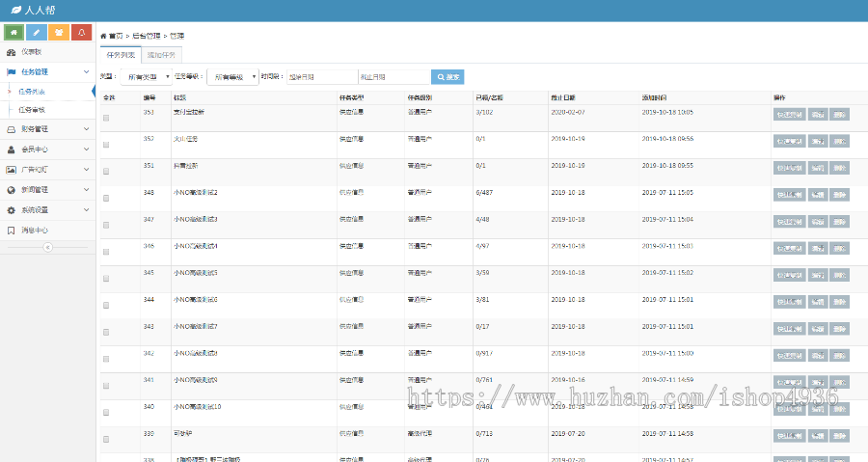Click the delete button for task 351
This screenshot has width=868, height=462.
(839, 168)
